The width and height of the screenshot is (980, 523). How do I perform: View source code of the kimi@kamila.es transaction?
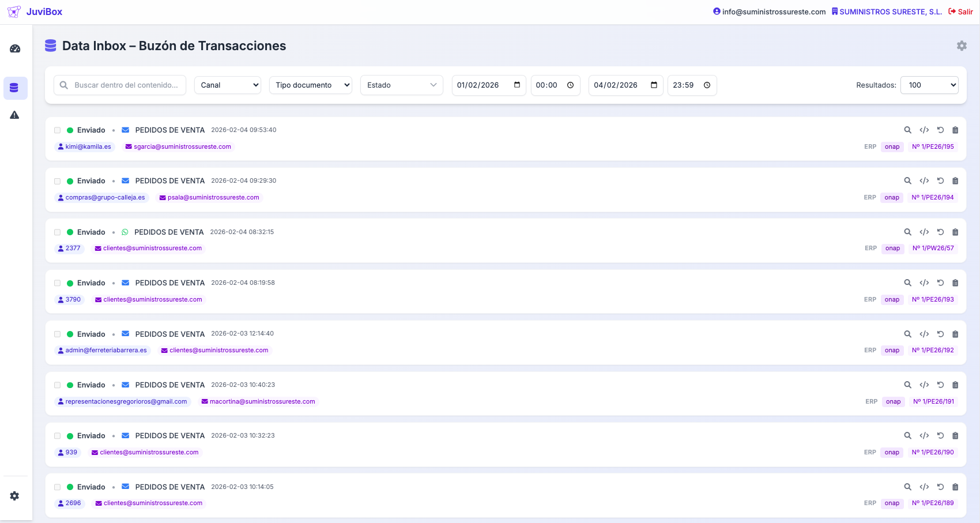925,130
